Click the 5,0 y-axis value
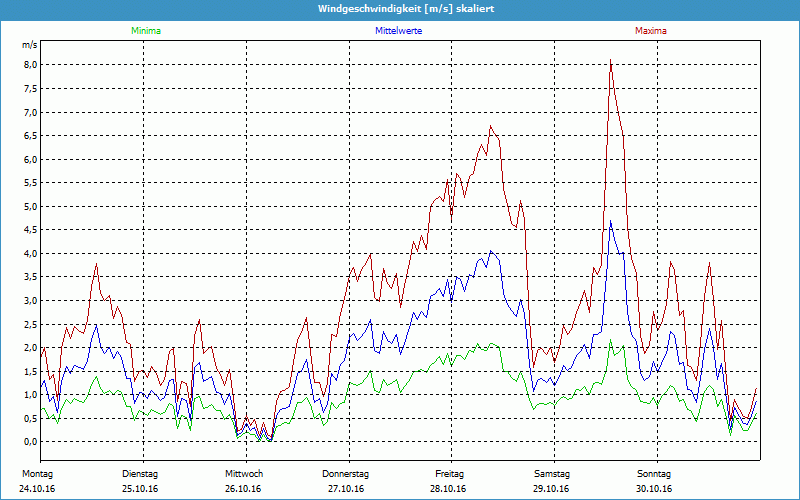This screenshot has height=500, width=800. 30,207
